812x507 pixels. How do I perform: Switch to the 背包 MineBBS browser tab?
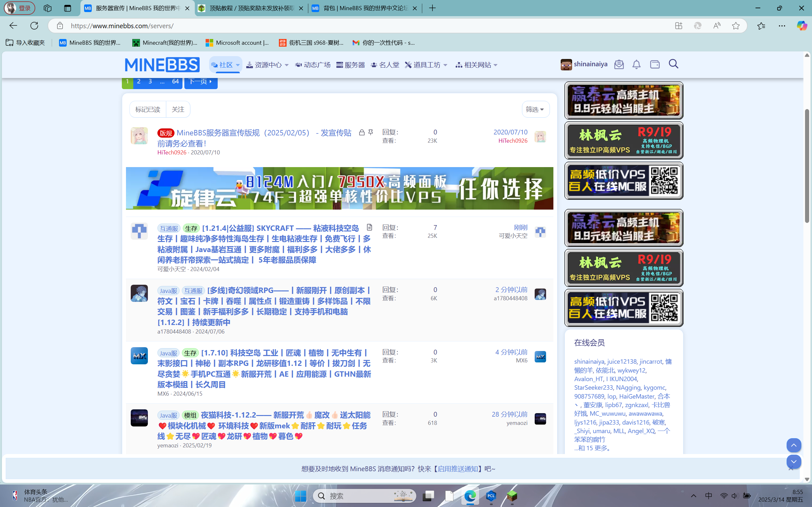point(364,8)
